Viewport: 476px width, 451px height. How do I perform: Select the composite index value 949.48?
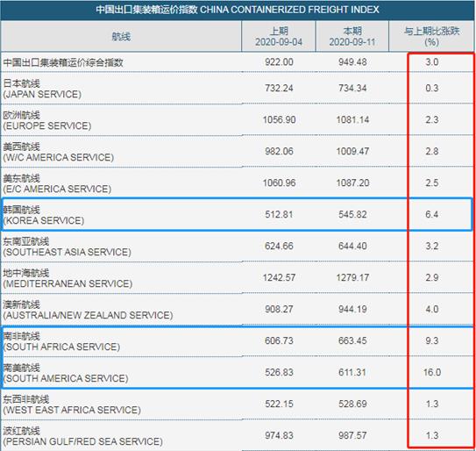[352, 62]
